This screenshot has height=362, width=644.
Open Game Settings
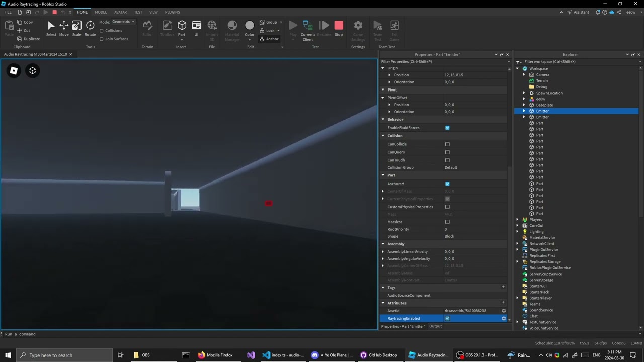(358, 30)
